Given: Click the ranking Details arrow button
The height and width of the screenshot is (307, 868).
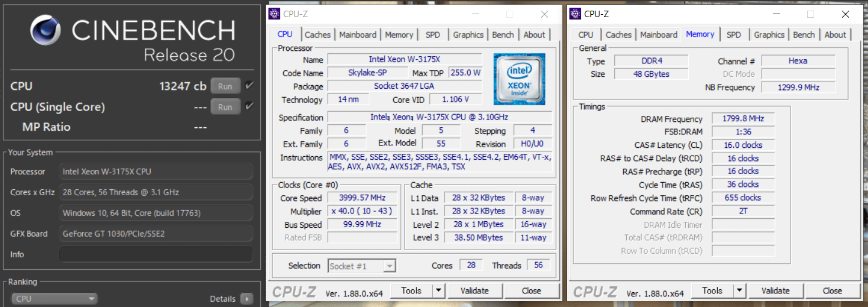Looking at the screenshot, I should tap(247, 299).
